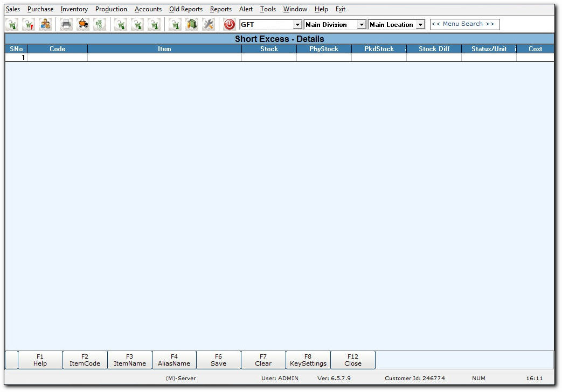The image size is (562, 392).
Task: Click the Stock Diff cell in row 1
Action: pyautogui.click(x=434, y=57)
